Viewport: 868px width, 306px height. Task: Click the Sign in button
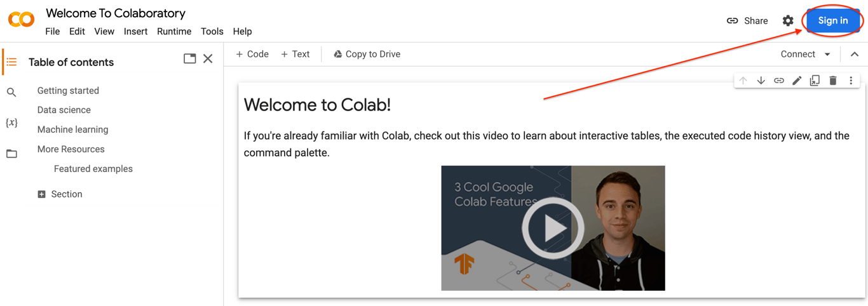(833, 20)
